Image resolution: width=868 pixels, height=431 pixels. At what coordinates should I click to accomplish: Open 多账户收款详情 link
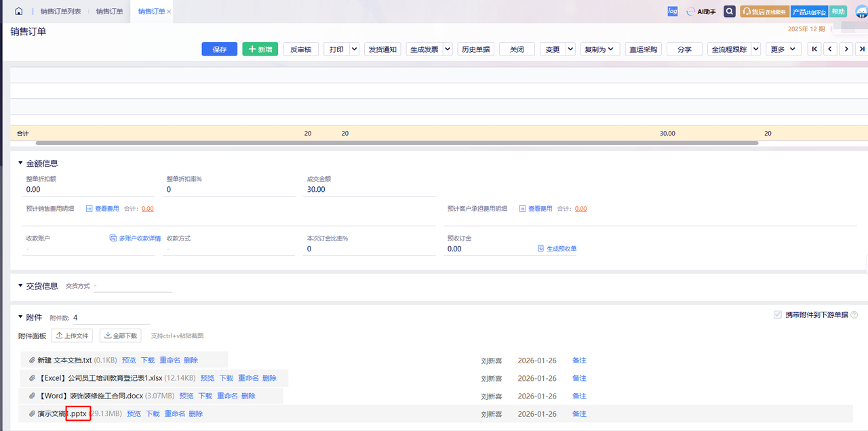[x=135, y=239]
